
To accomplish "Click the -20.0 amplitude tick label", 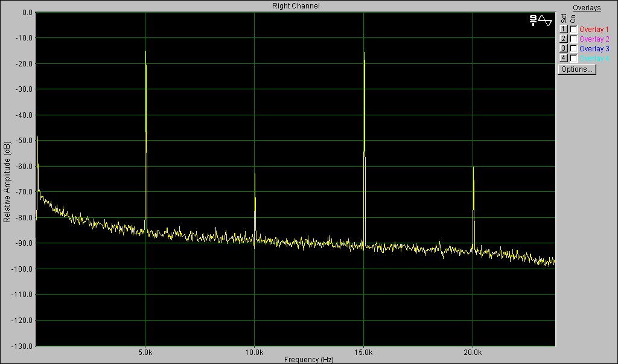I will coord(24,64).
